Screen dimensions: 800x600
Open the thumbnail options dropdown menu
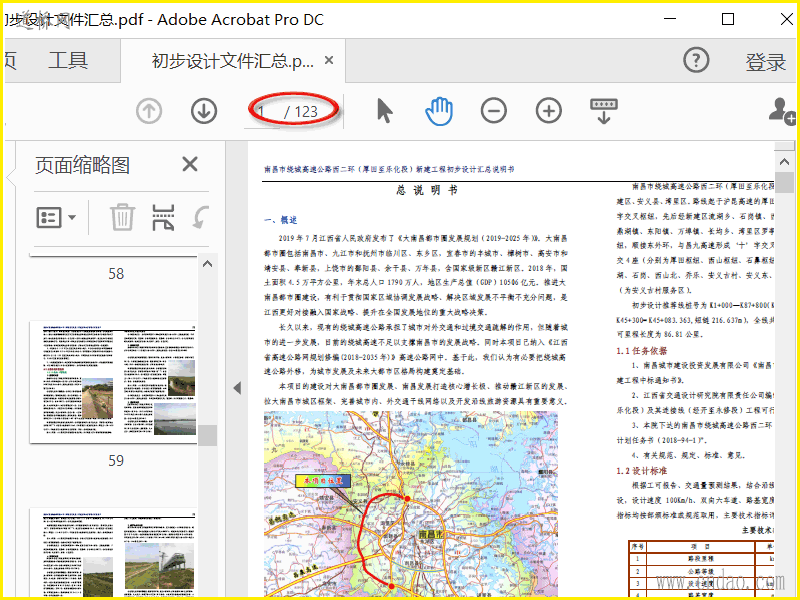tap(56, 217)
